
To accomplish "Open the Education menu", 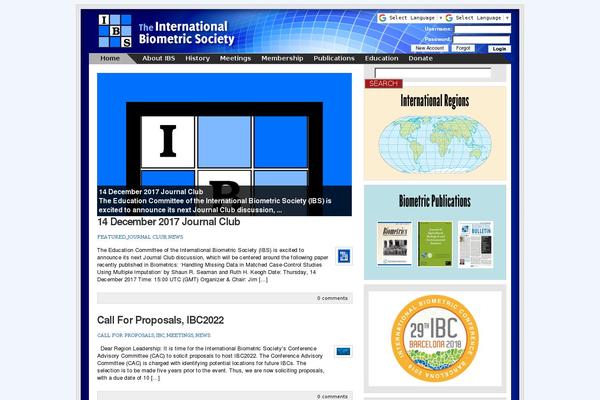I will click(x=382, y=58).
